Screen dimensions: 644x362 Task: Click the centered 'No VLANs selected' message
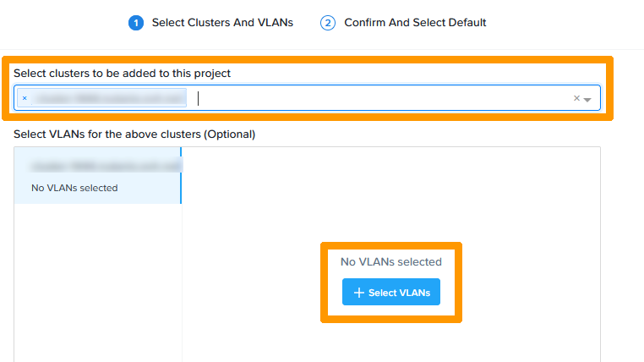390,262
